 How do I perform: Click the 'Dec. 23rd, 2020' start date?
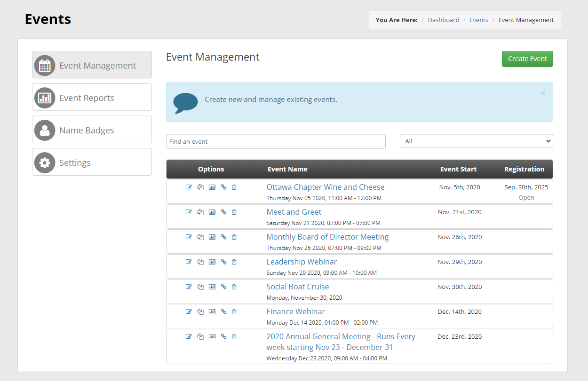[x=460, y=336]
